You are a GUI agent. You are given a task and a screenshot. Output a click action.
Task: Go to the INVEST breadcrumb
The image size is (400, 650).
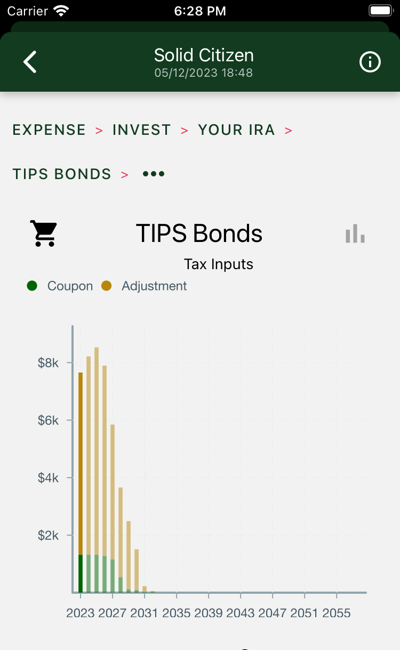click(141, 130)
